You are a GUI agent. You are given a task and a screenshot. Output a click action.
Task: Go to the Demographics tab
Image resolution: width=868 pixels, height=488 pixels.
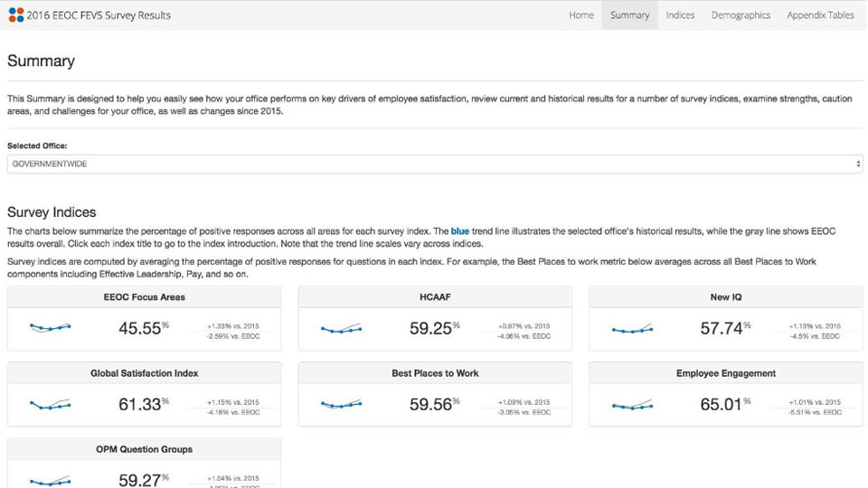741,15
